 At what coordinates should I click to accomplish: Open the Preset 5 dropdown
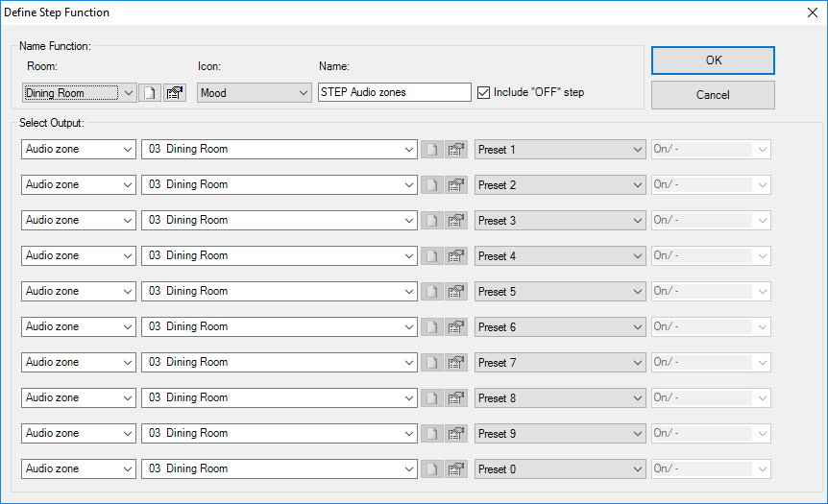(x=560, y=291)
